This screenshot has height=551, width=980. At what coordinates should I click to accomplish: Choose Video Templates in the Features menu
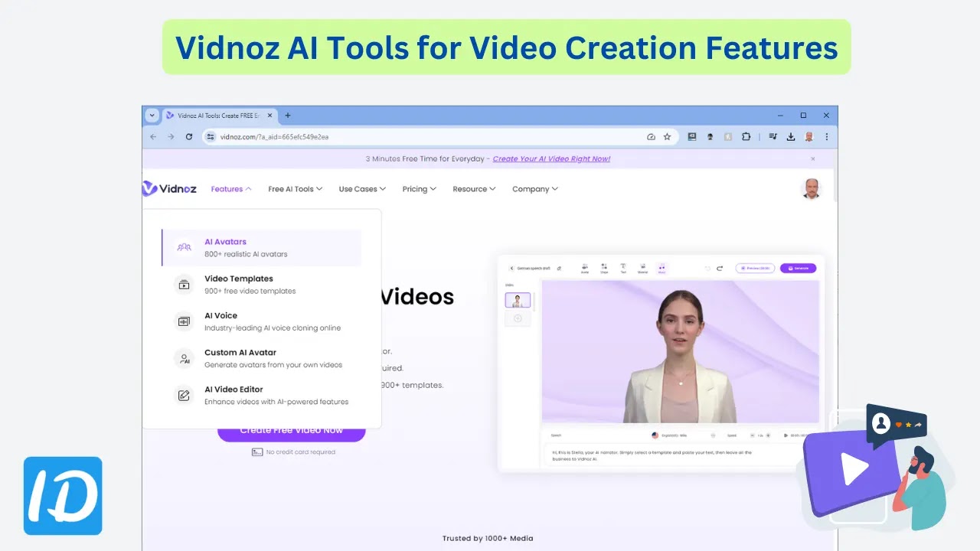pyautogui.click(x=261, y=285)
